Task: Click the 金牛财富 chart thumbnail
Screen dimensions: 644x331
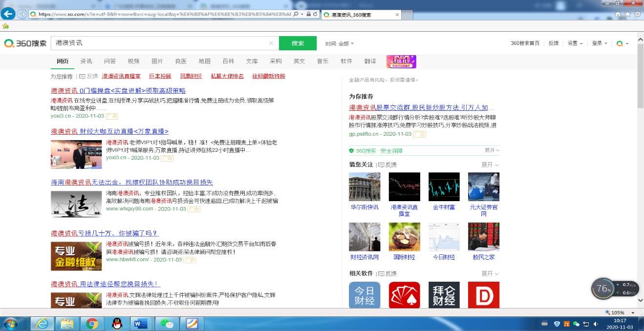Action: tap(444, 186)
